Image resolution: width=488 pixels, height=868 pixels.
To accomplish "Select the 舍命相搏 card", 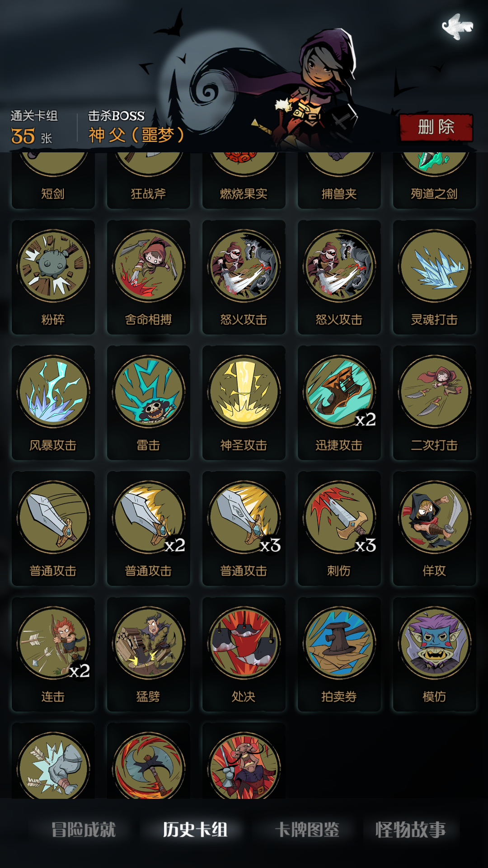I will 149,277.
